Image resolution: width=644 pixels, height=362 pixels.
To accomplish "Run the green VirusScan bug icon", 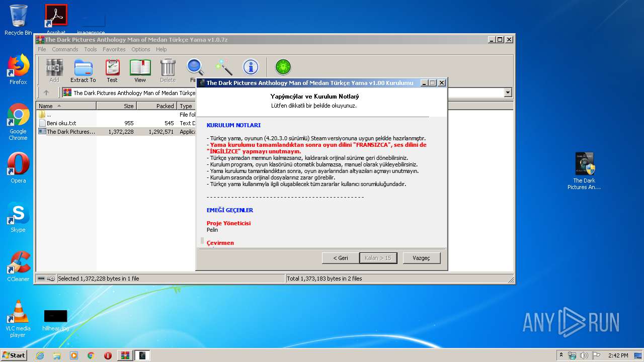I will (x=283, y=67).
